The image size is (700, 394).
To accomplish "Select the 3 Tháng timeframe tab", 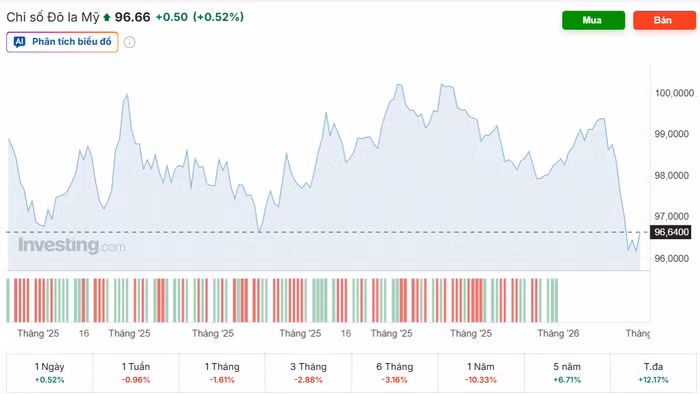I will (x=308, y=373).
